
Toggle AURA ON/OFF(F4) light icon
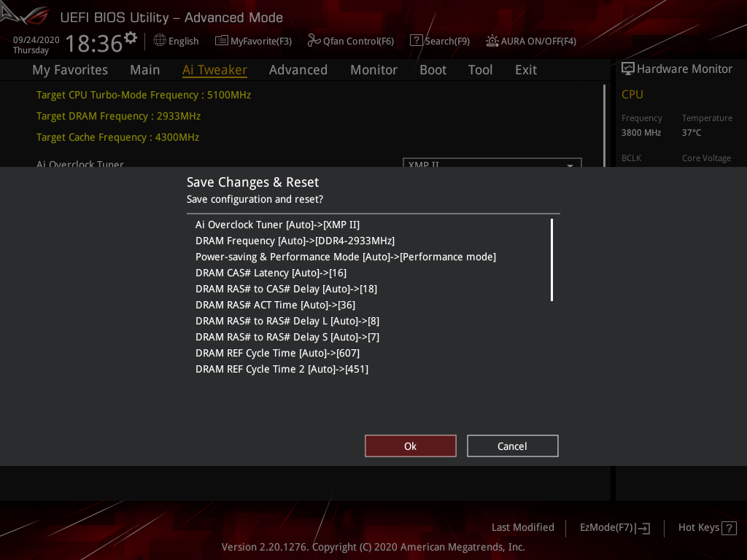coord(492,41)
